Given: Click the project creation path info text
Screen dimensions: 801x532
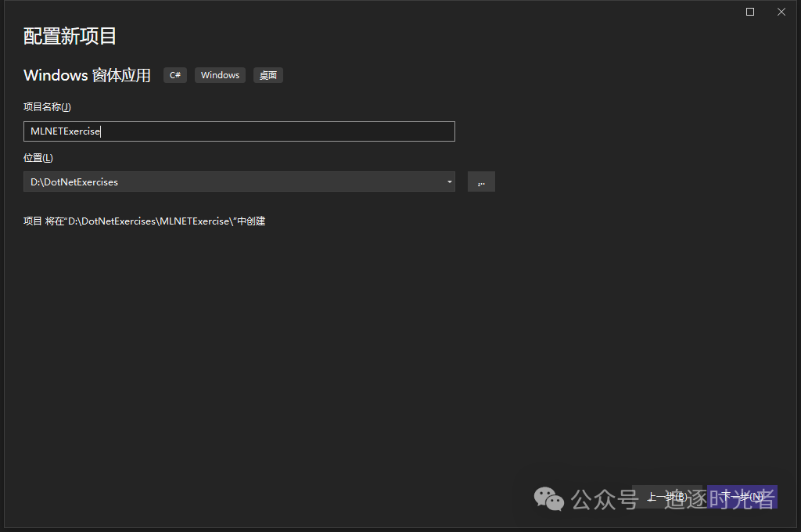Looking at the screenshot, I should [x=145, y=221].
